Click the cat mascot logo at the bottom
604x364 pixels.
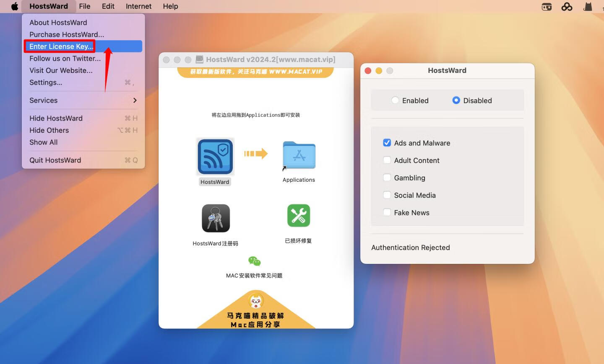[x=256, y=301]
